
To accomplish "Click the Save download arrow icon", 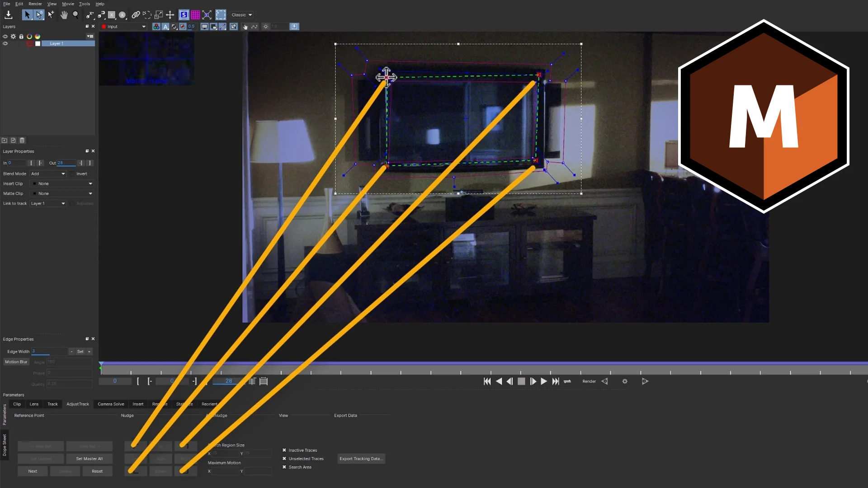I will (x=8, y=15).
